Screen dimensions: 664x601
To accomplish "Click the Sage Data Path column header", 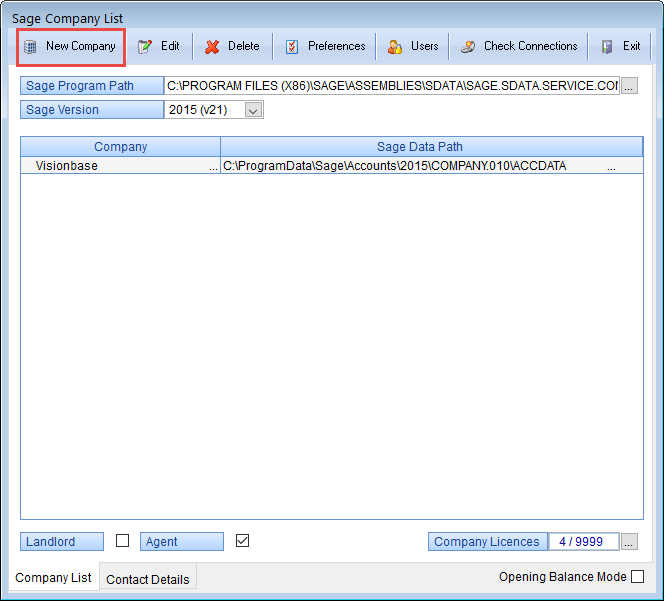I will (x=432, y=147).
